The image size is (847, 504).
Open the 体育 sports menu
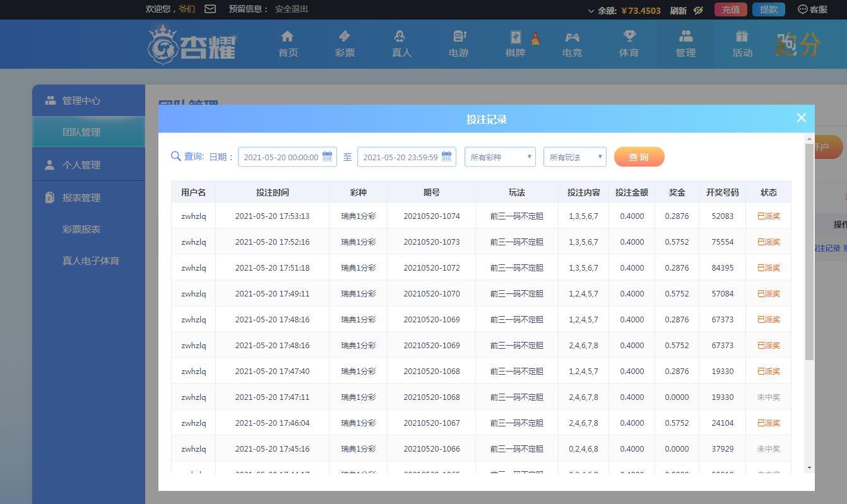pos(629,44)
